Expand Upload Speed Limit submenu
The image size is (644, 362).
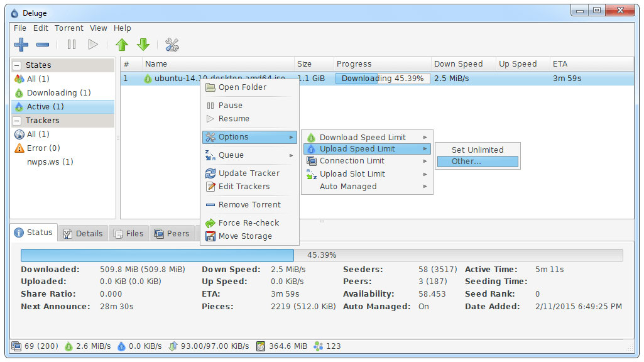click(367, 149)
